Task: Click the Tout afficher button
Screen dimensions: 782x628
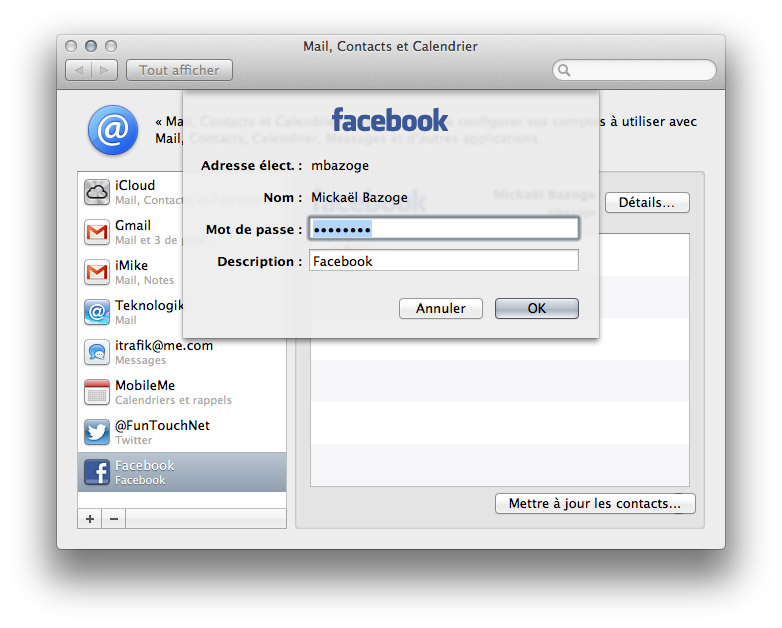Action: (180, 70)
